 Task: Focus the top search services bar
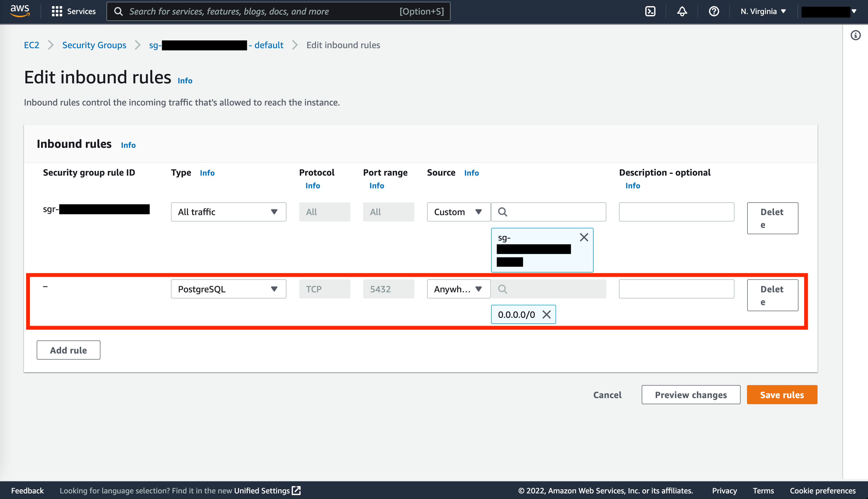278,11
